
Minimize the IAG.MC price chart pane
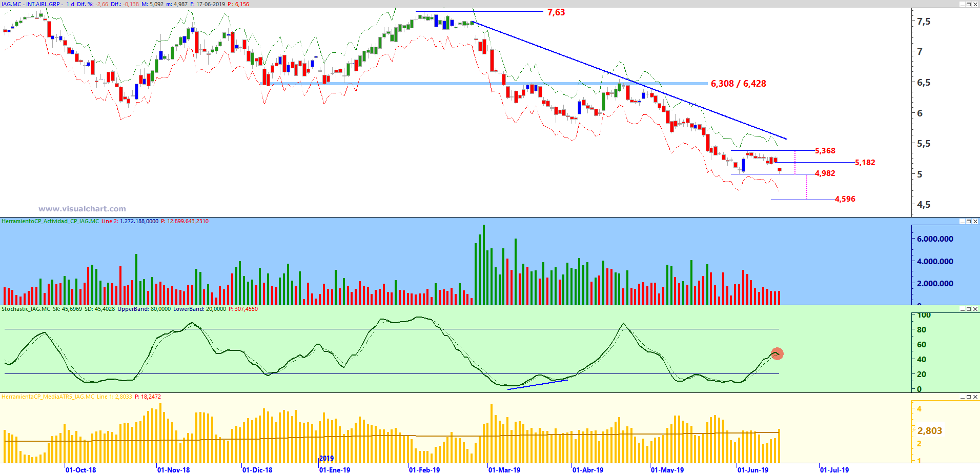pyautogui.click(x=962, y=4)
